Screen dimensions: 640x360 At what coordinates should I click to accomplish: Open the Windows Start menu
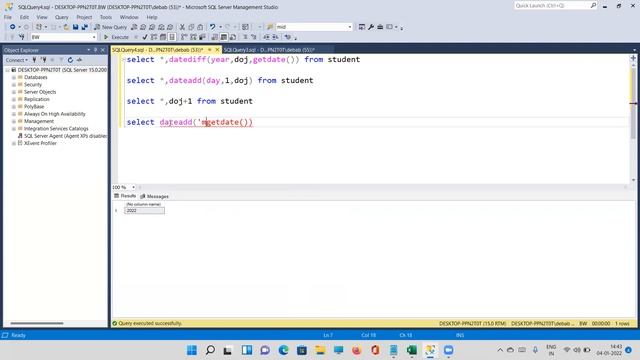pyautogui.click(x=192, y=350)
